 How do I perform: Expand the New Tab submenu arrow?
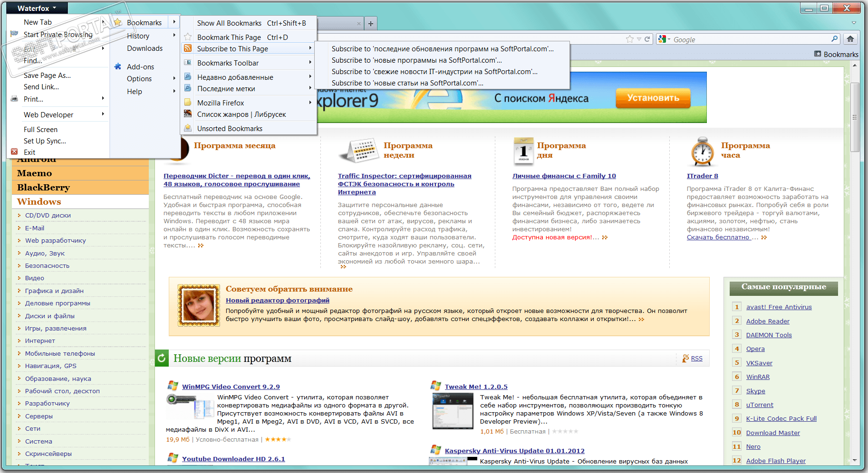[x=103, y=22]
